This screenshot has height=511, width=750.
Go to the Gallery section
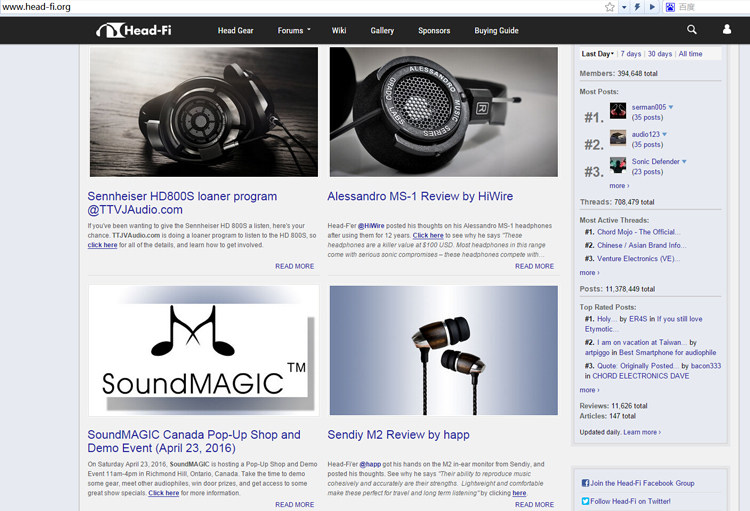click(x=382, y=31)
